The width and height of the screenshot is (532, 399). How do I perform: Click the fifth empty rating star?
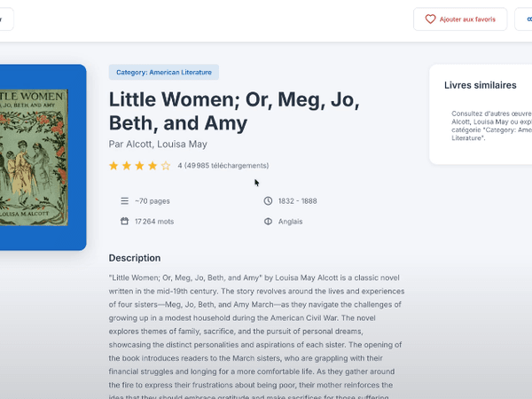[x=166, y=166]
